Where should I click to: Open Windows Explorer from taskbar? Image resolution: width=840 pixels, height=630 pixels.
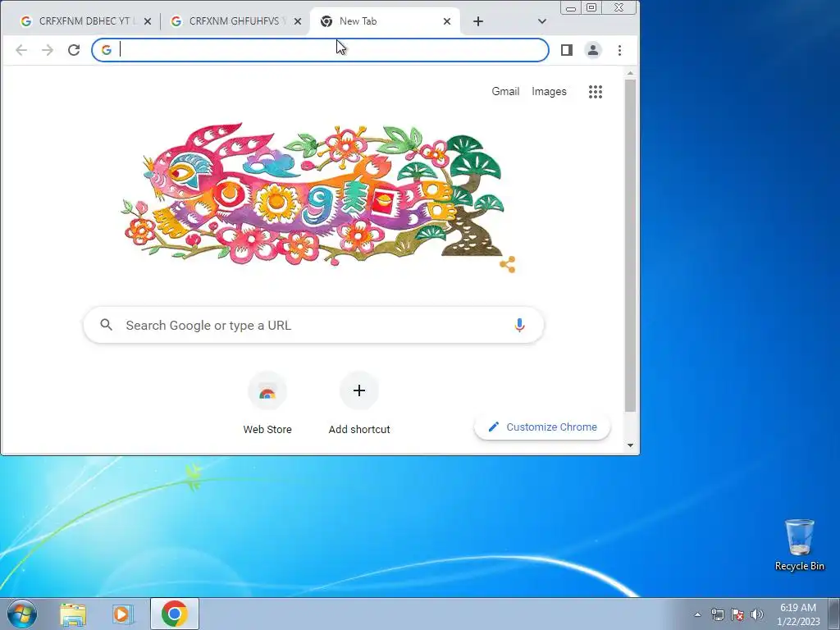point(73,614)
